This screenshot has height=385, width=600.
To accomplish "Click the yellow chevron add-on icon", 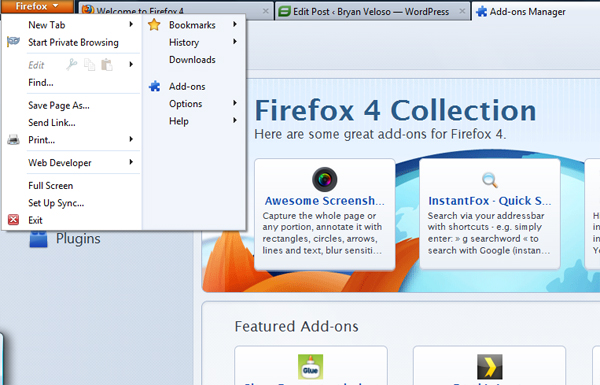I will (x=490, y=367).
